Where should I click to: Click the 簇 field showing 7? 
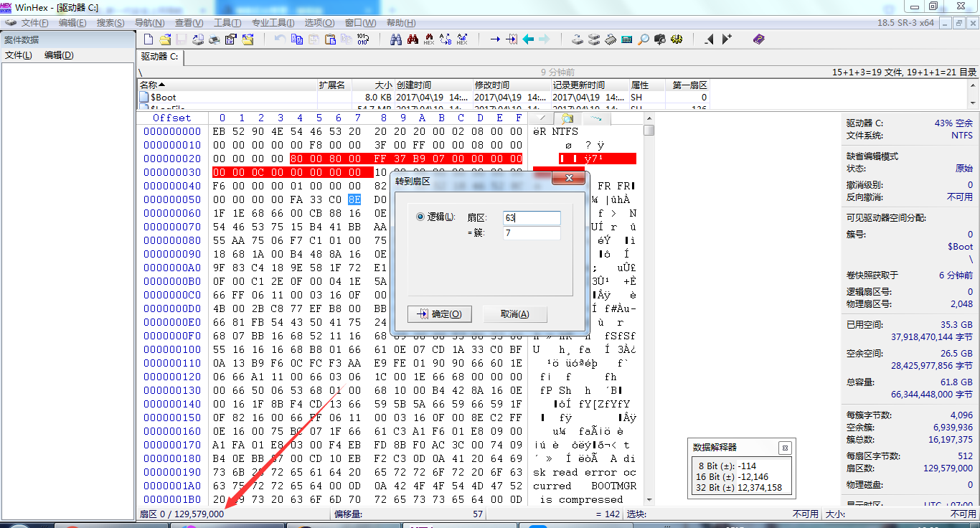[532, 233]
